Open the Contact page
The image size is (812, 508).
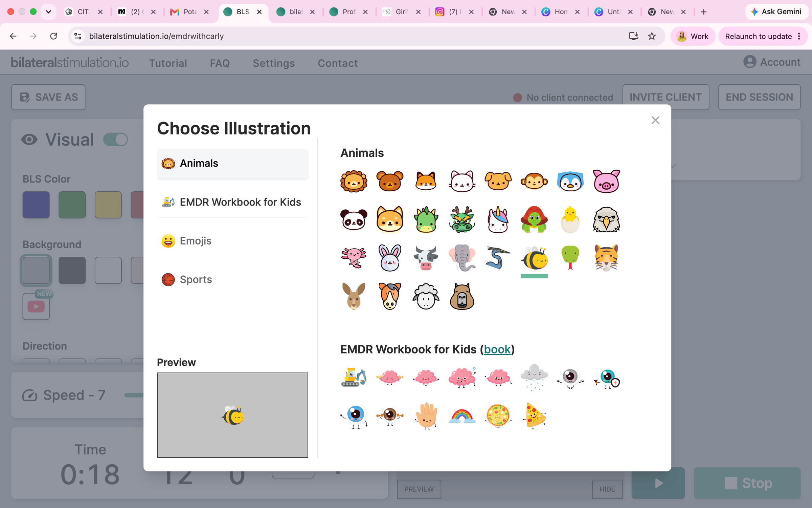click(x=338, y=63)
